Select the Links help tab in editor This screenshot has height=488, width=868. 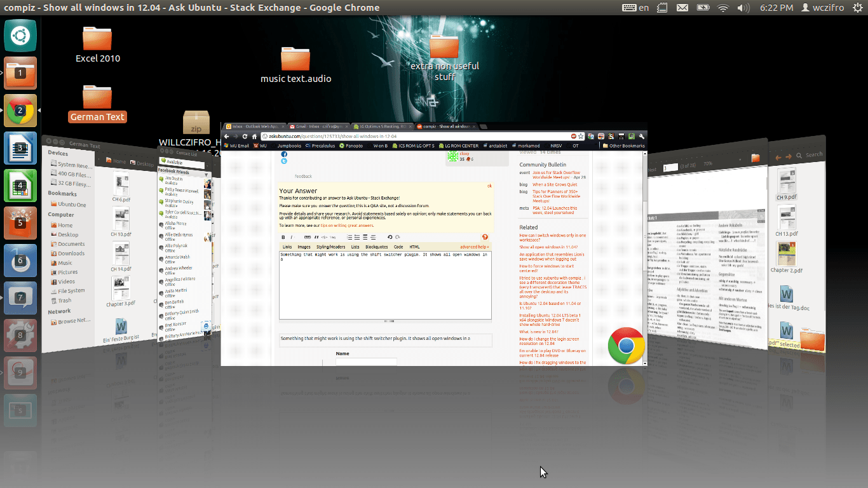(287, 247)
